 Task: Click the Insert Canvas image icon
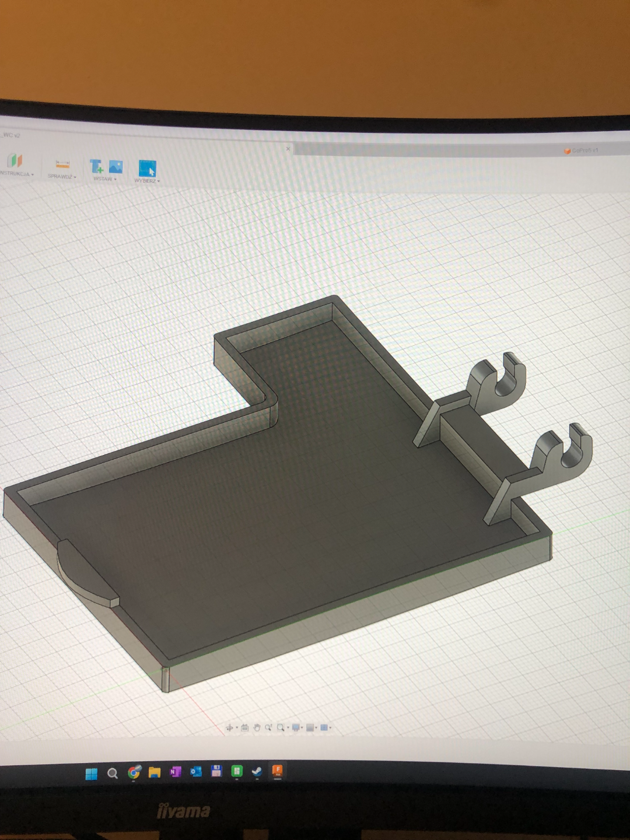pyautogui.click(x=116, y=167)
